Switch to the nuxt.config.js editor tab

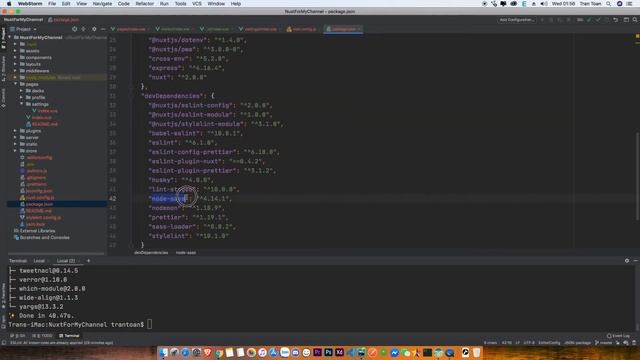point(302,29)
